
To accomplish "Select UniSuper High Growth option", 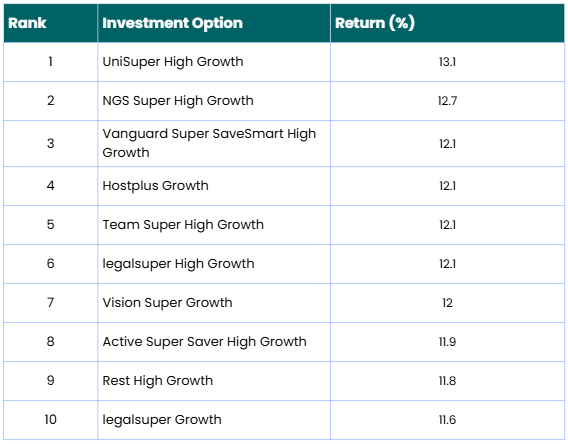I will click(173, 62).
